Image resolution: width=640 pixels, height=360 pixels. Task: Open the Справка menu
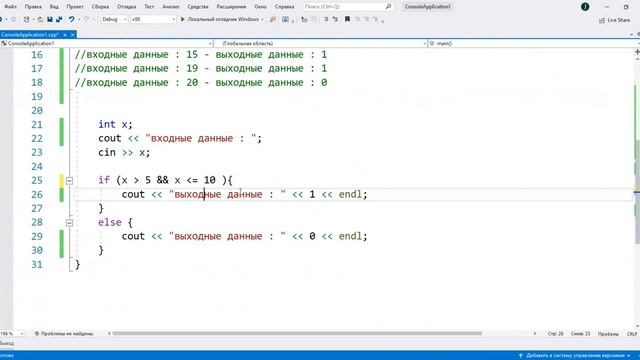pyautogui.click(x=284, y=7)
